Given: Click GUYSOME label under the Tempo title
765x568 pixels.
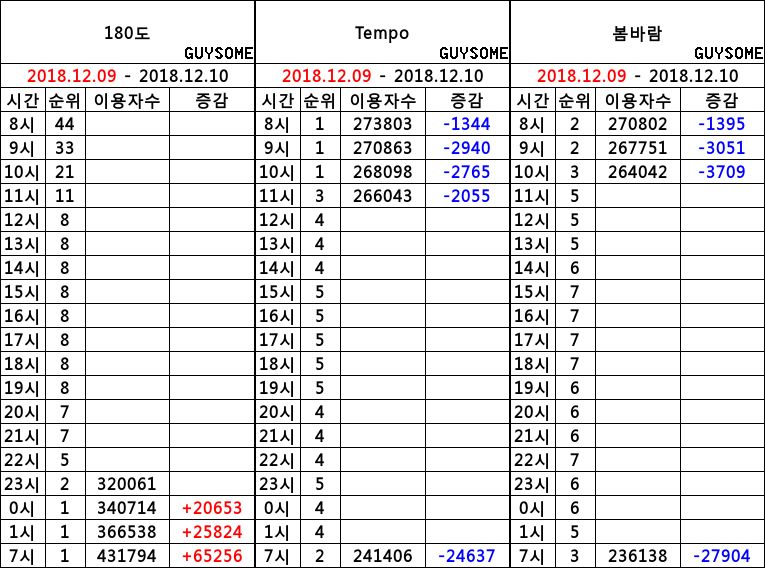Looking at the screenshot, I should point(473,53).
